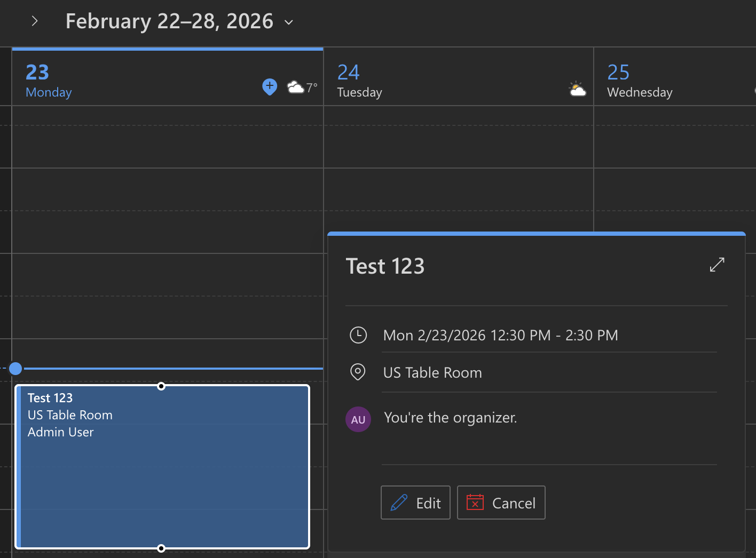Image resolution: width=756 pixels, height=558 pixels.
Task: Click the add location pin icon on Monday
Action: (x=270, y=86)
